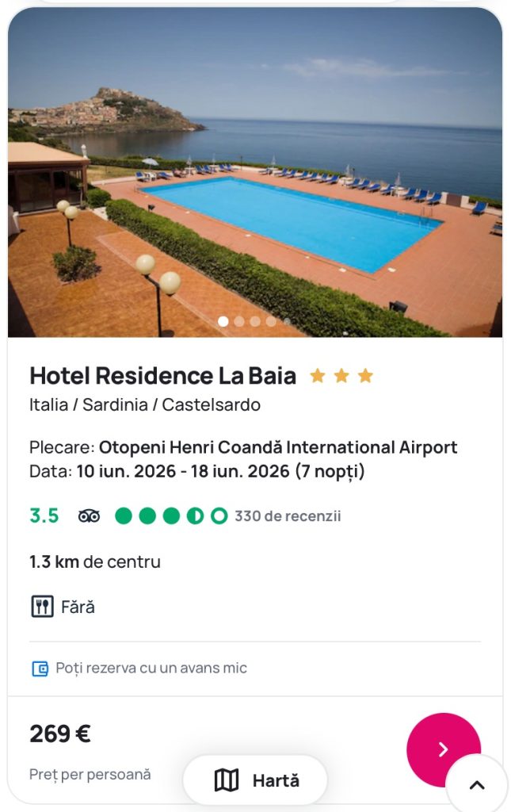This screenshot has height=812, width=511.
Task: Click the Italia / Sardinia / Castelsardo location
Action: tap(145, 404)
